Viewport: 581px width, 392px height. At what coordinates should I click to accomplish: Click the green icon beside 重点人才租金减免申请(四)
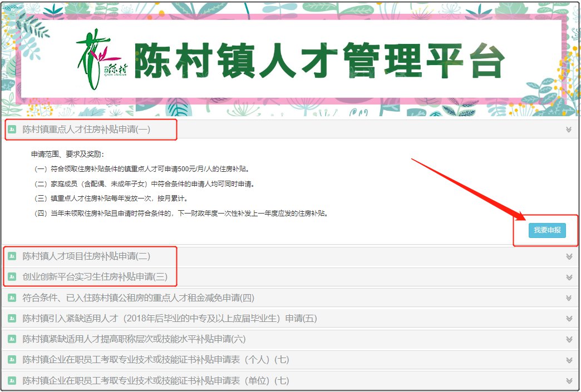click(12, 298)
